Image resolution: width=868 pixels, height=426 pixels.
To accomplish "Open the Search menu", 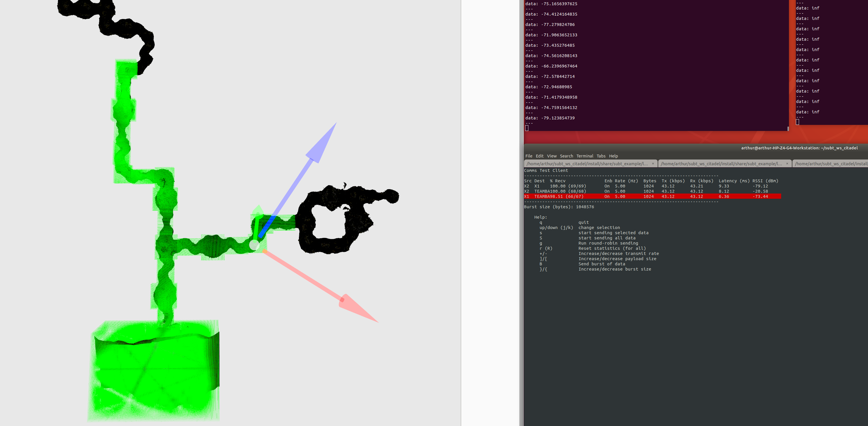I will pyautogui.click(x=566, y=156).
